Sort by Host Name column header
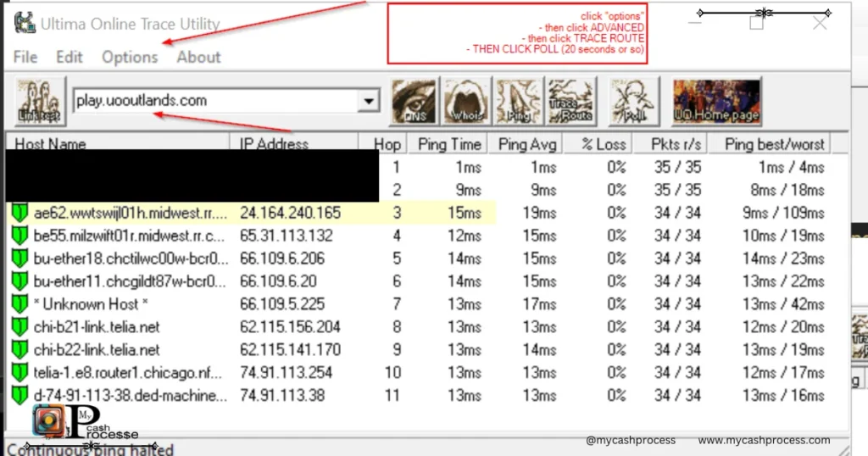Screen dimensions: 868x456 (117, 144)
